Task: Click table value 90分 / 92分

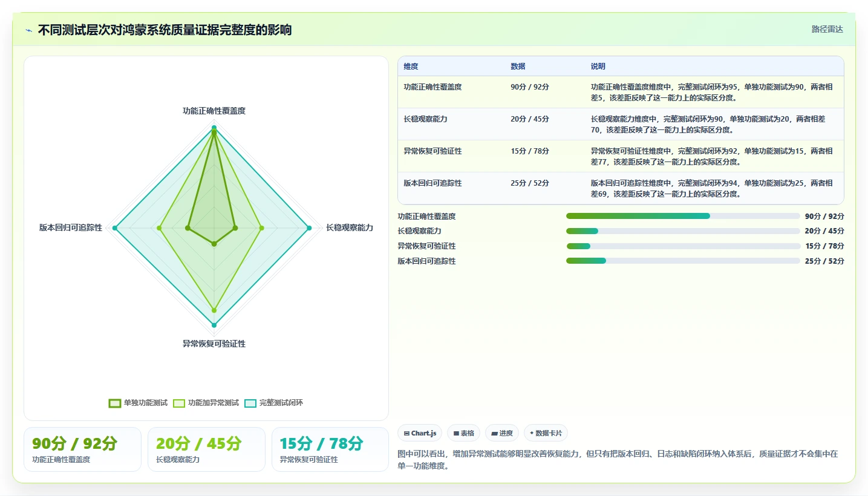Action: tap(530, 87)
